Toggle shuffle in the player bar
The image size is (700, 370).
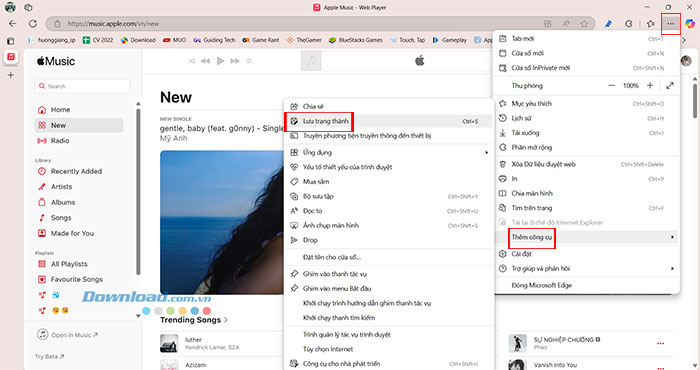tap(192, 61)
